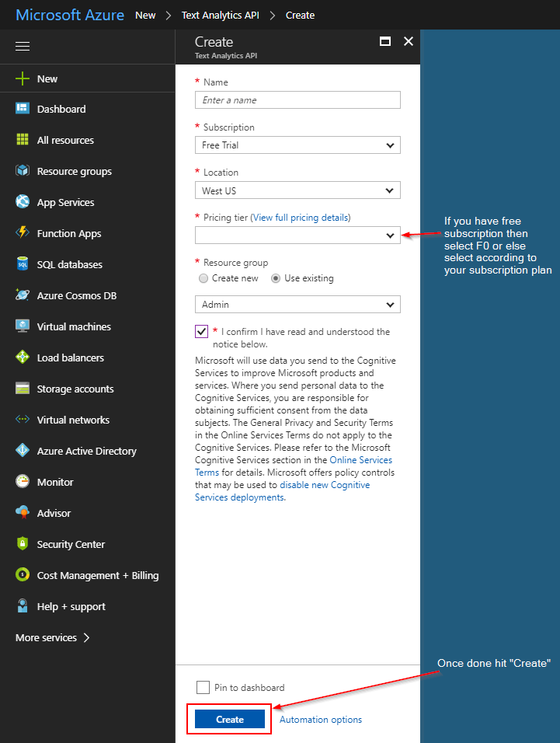
Task: Open Virtual machines icon in sidebar
Action: pos(23,326)
